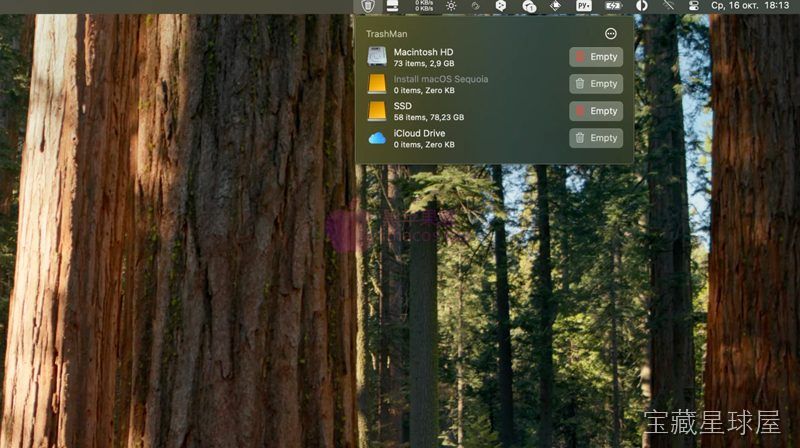Viewport: 800px width, 448px height.
Task: Click the Macintosh HD drive icon
Action: pos(377,57)
